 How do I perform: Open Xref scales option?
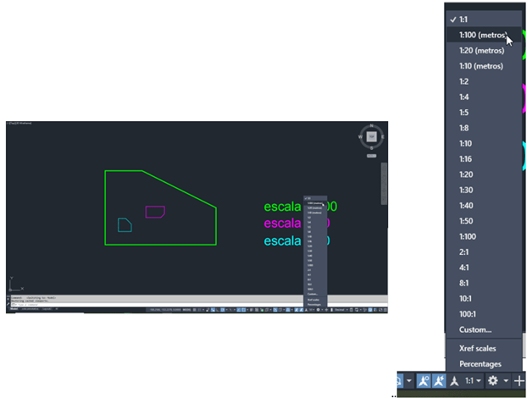[x=479, y=348]
